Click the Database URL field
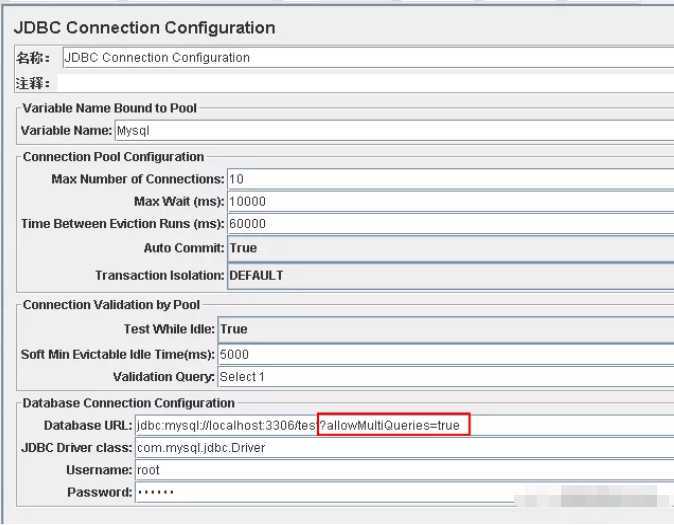 click(x=404, y=425)
